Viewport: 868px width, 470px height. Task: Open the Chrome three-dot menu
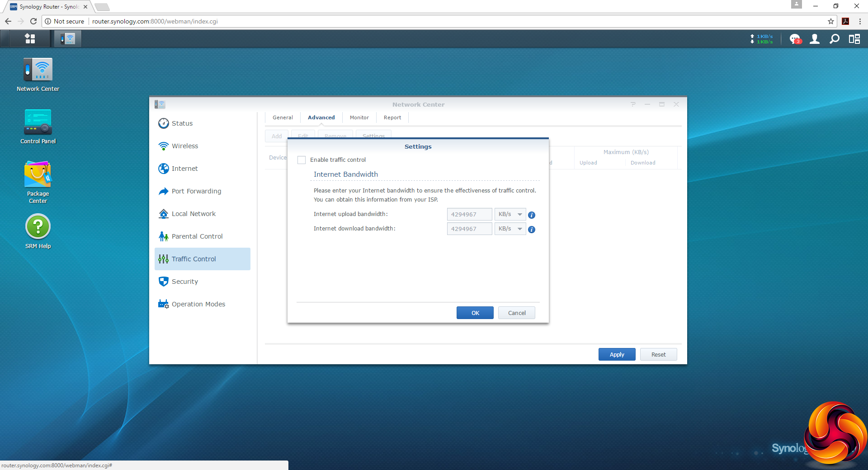pos(860,21)
